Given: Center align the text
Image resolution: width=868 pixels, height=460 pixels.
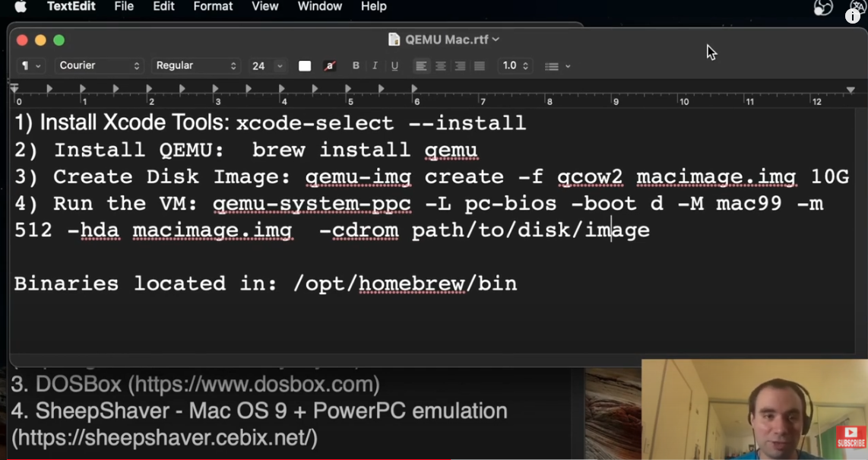Looking at the screenshot, I should pos(441,66).
